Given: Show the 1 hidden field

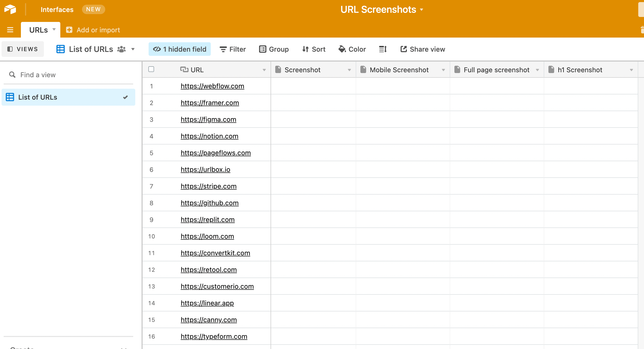Looking at the screenshot, I should 179,49.
